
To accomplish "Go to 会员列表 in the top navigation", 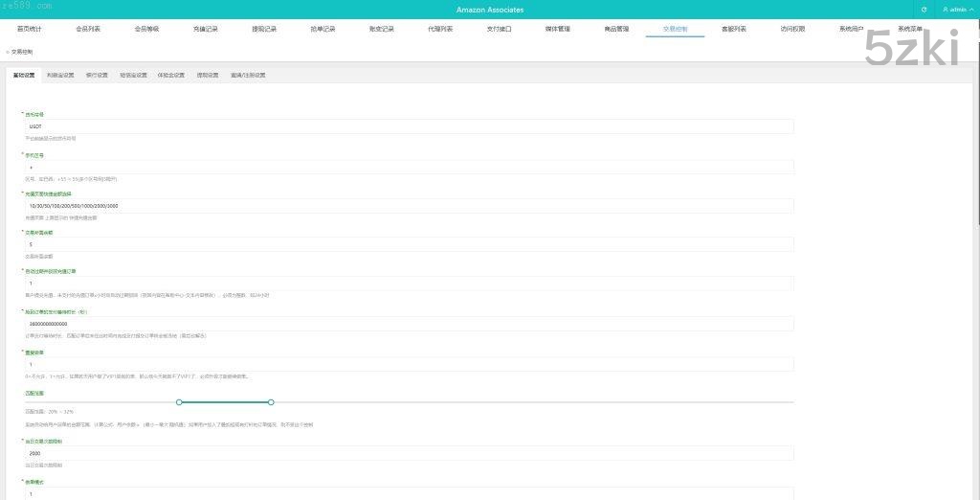I will click(88, 30).
